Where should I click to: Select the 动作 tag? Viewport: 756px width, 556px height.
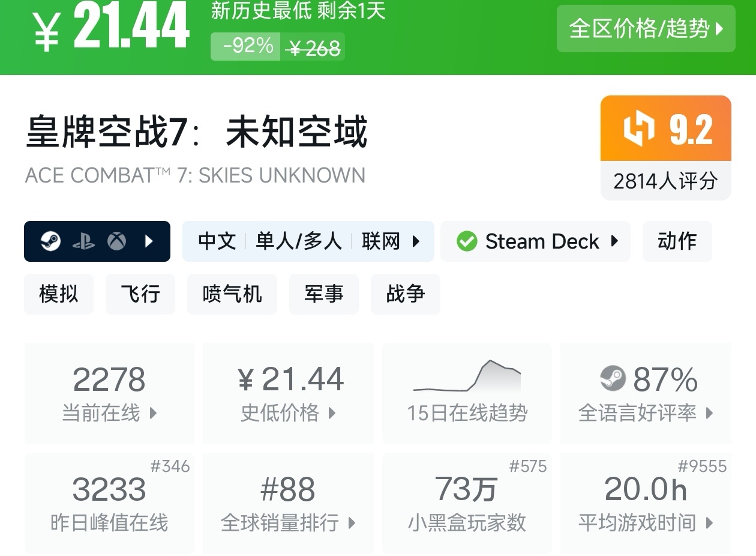(x=677, y=241)
